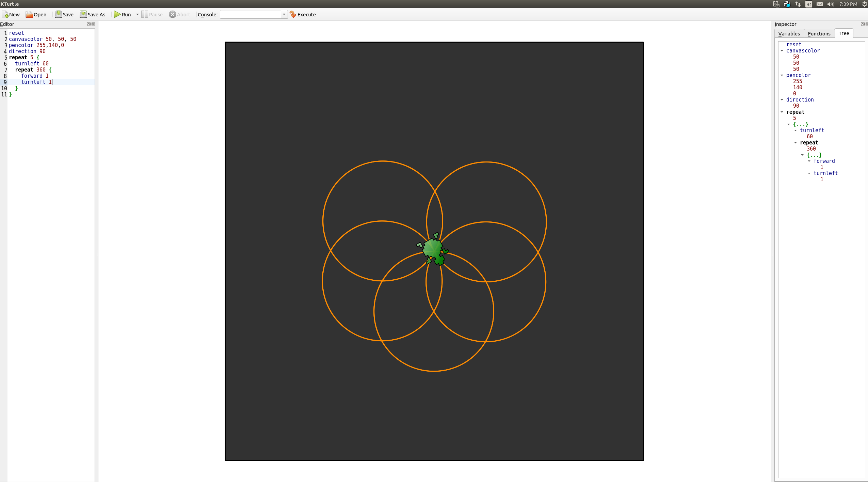Viewport: 868px width, 482px height.
Task: Switch to the Variables tab
Action: [789, 33]
